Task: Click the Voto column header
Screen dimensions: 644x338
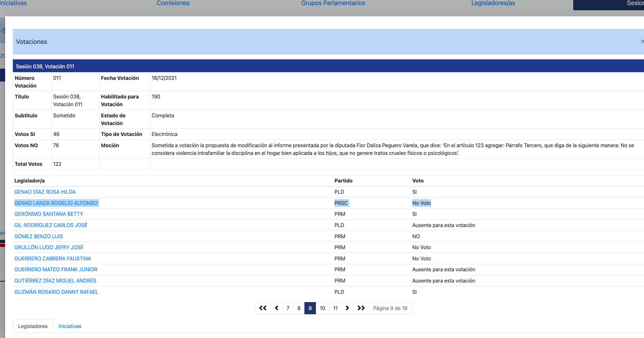Action: point(418,181)
